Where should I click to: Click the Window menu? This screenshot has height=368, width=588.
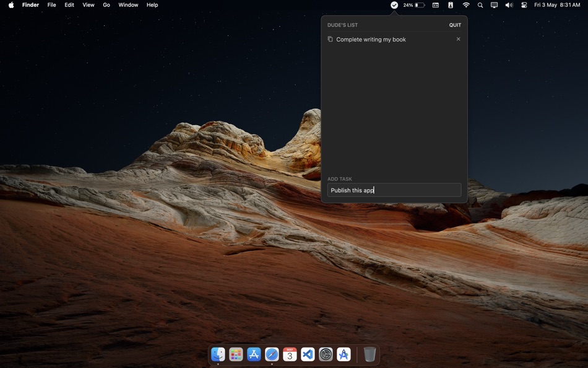[128, 5]
